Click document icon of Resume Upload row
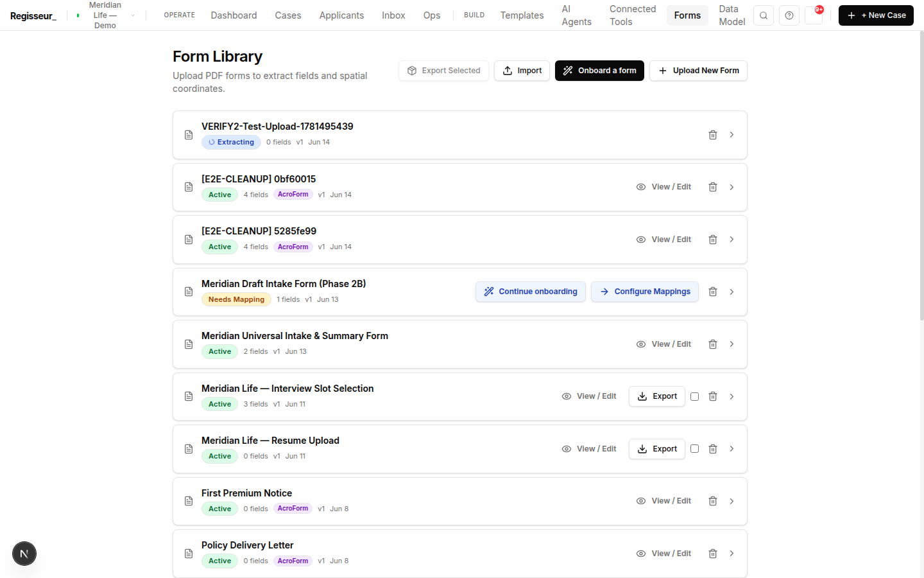The height and width of the screenshot is (578, 924). point(189,449)
